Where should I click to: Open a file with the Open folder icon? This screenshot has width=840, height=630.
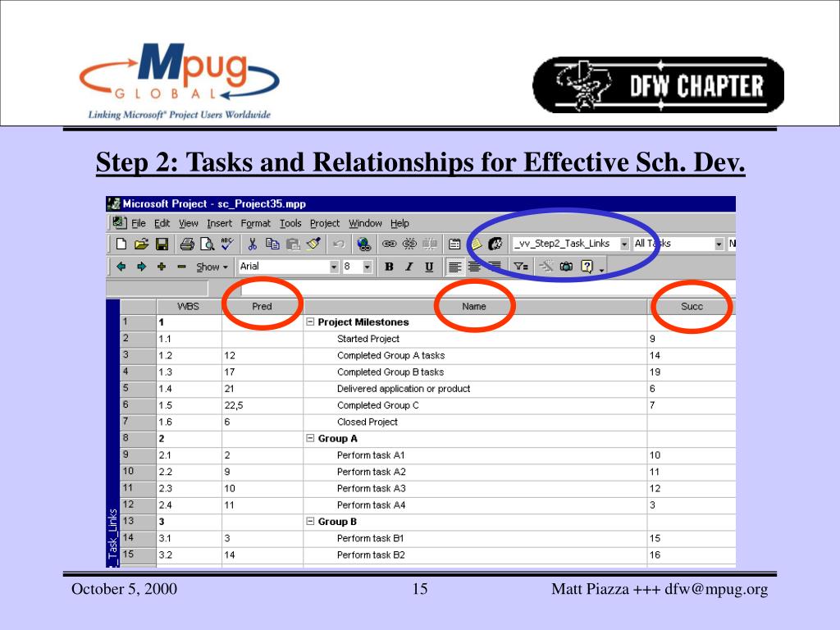tap(141, 244)
